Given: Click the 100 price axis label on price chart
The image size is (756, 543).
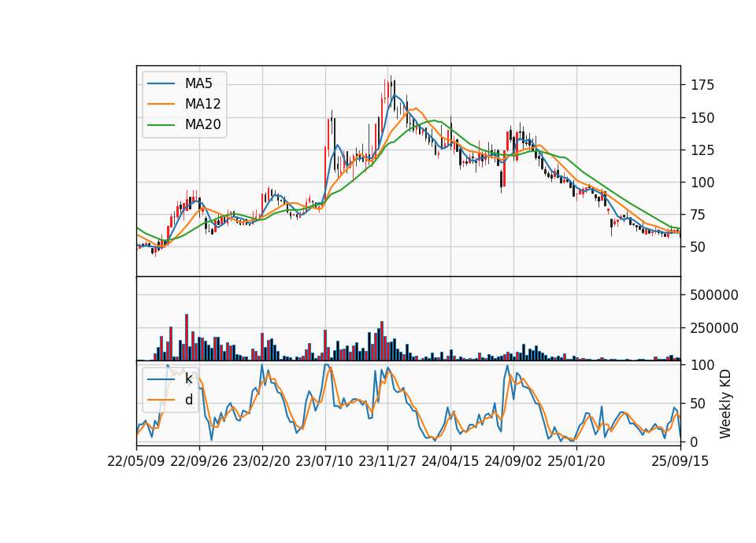Looking at the screenshot, I should pyautogui.click(x=702, y=183).
